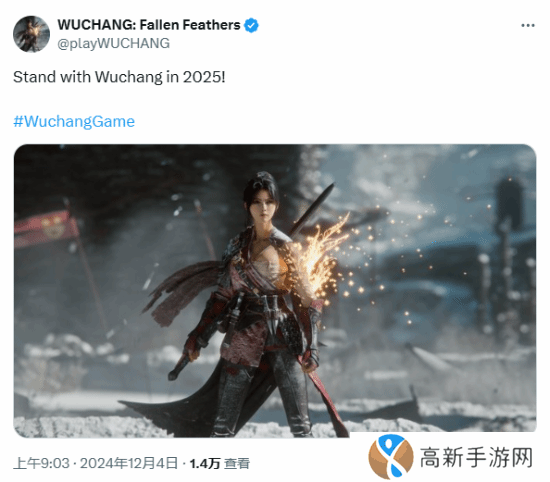Screen dimensions: 550x482
Task: Open the WUCHANG: Fallen Feathers display name
Action: (x=149, y=25)
